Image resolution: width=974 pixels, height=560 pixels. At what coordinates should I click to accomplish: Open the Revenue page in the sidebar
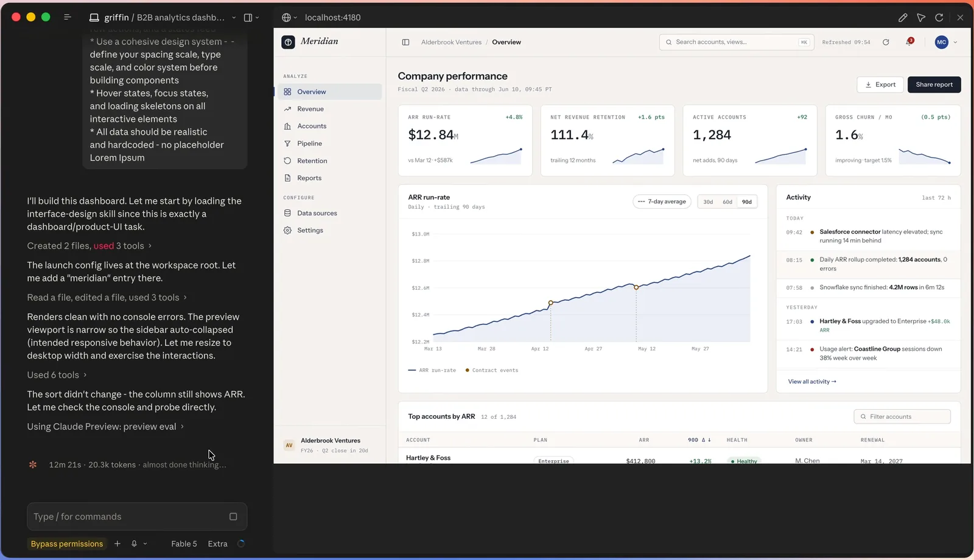click(330, 109)
